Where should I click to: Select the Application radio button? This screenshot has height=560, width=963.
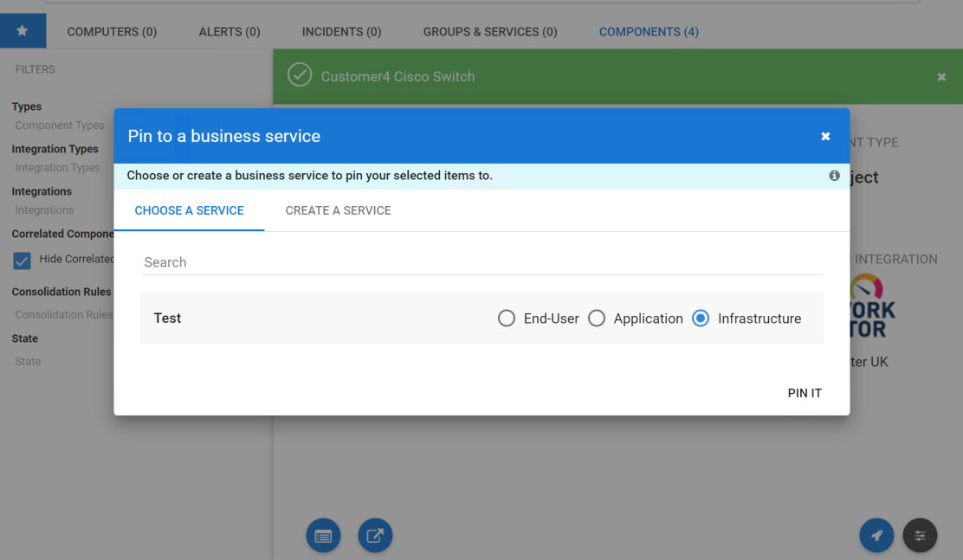pyautogui.click(x=597, y=319)
